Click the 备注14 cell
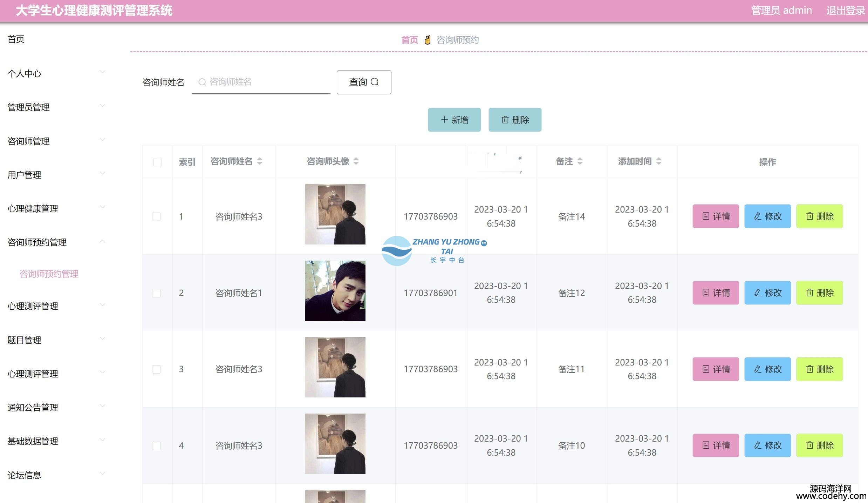The image size is (868, 503). 572,216
